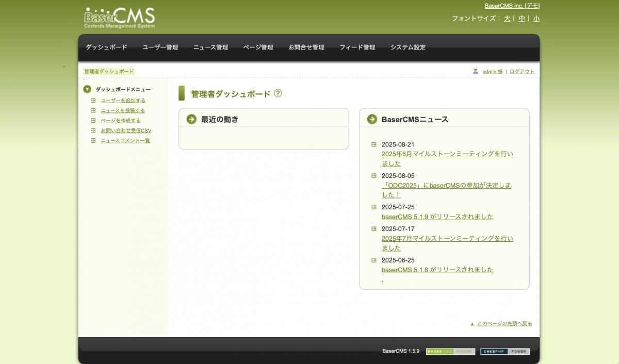619x364 pixels.
Task: Click the BaserCMS Power badge in footer
Action: [450, 351]
